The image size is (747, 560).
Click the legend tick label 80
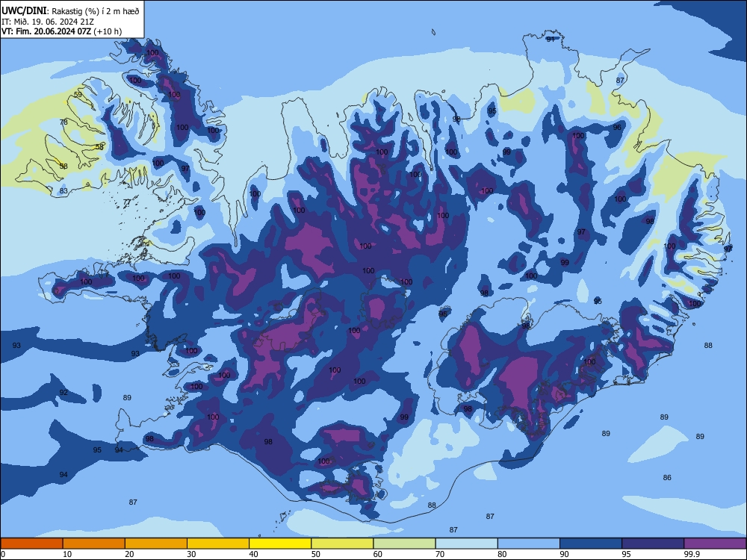pyautogui.click(x=502, y=554)
